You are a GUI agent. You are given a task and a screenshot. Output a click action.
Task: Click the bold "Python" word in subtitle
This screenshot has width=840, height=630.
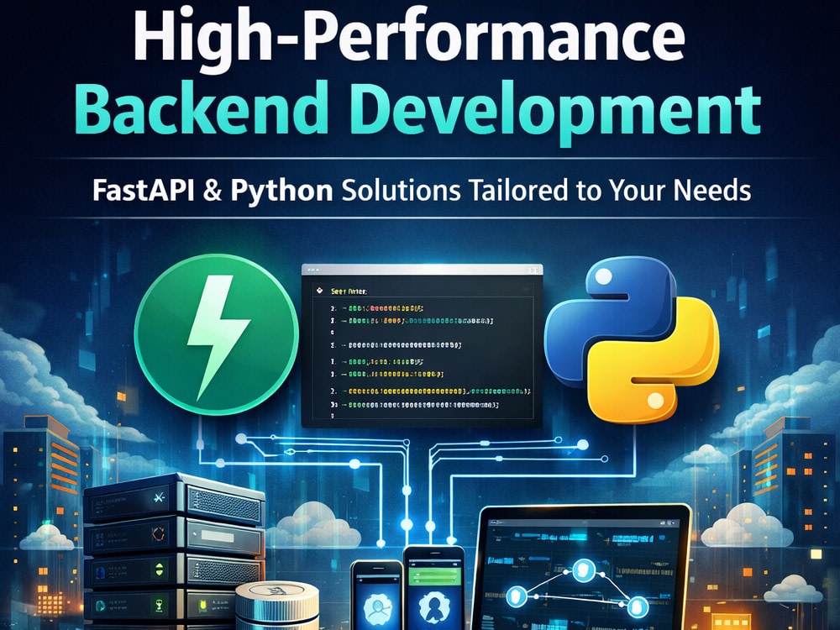pyautogui.click(x=281, y=192)
